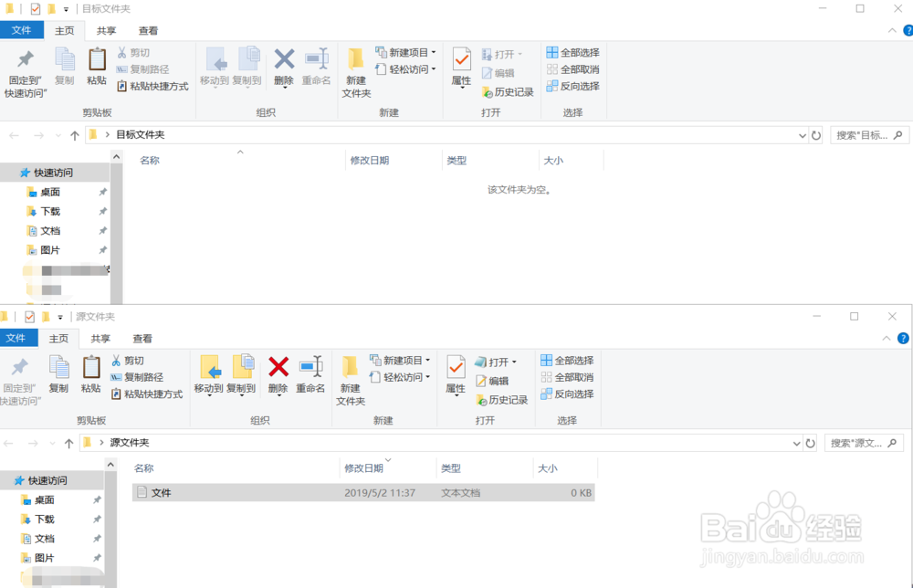Screen dimensions: 913x588
Task: Click 反向选择 in 源文件夹 window
Action: coord(567,394)
